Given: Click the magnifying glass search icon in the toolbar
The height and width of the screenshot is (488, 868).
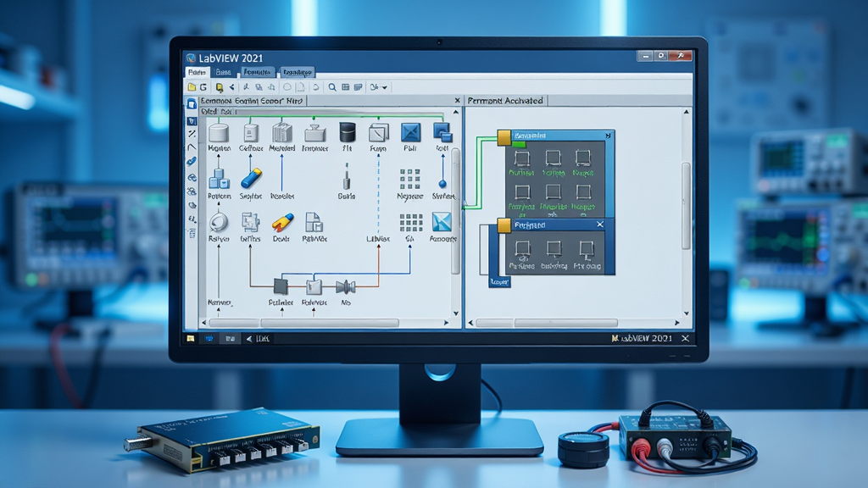Looking at the screenshot, I should coord(332,87).
